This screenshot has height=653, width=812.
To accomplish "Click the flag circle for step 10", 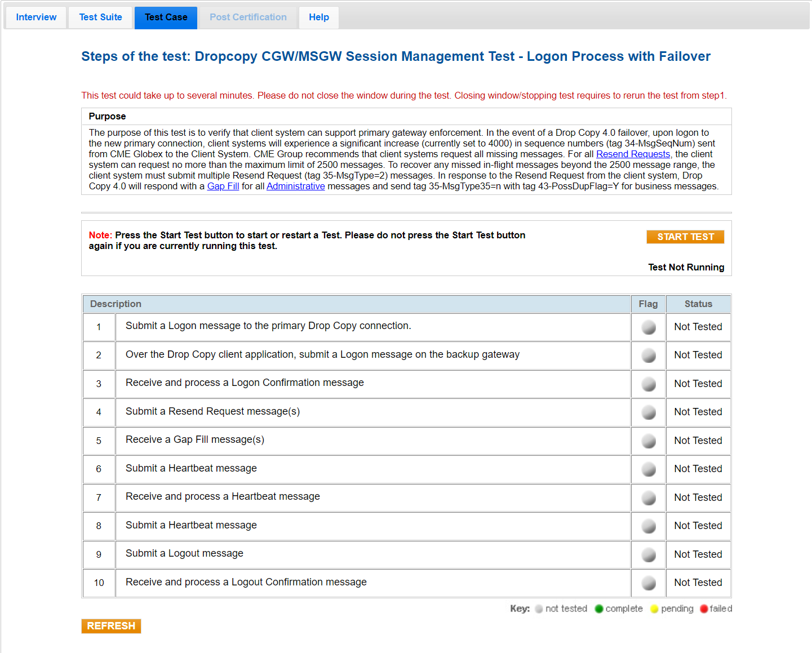I will [x=649, y=583].
